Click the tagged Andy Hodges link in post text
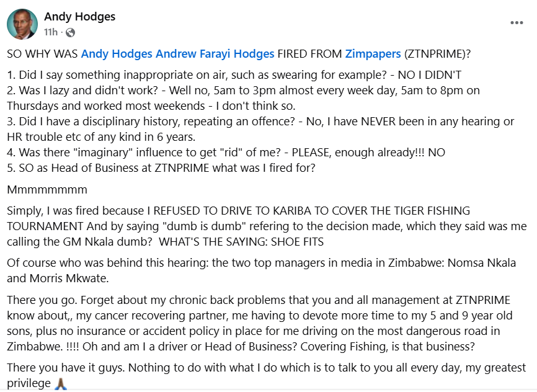This screenshot has width=537, height=392. (117, 54)
